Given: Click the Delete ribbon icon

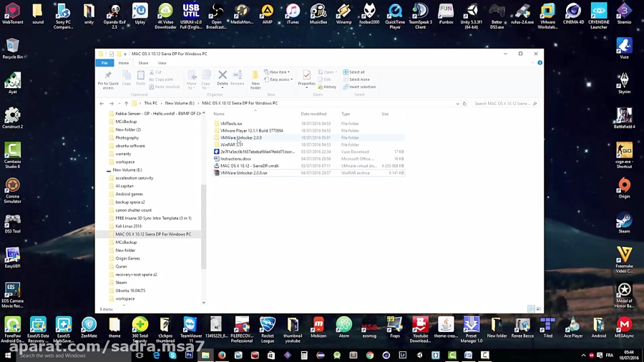Looking at the screenshot, I should [223, 78].
